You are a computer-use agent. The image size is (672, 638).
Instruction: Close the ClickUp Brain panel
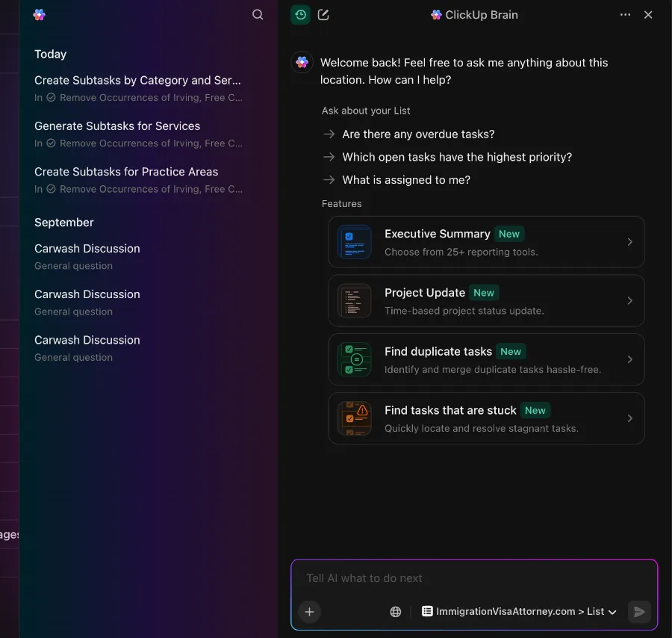(x=648, y=15)
